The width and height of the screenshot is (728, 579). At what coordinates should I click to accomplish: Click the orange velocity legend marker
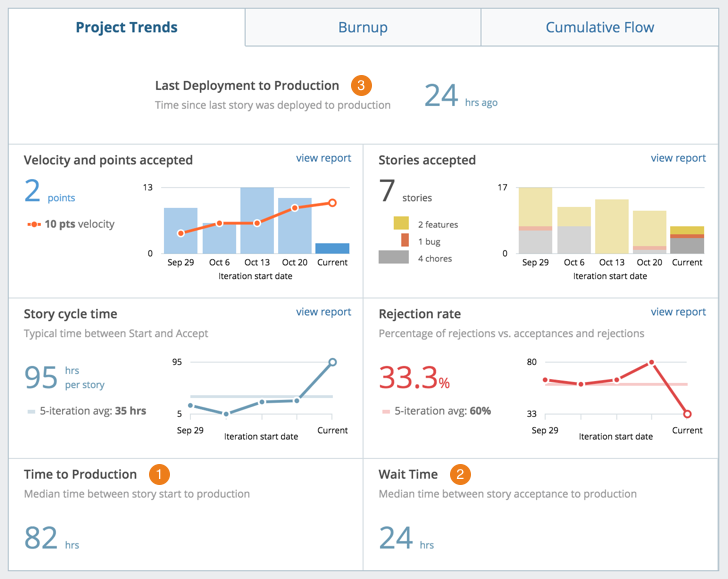click(x=33, y=224)
